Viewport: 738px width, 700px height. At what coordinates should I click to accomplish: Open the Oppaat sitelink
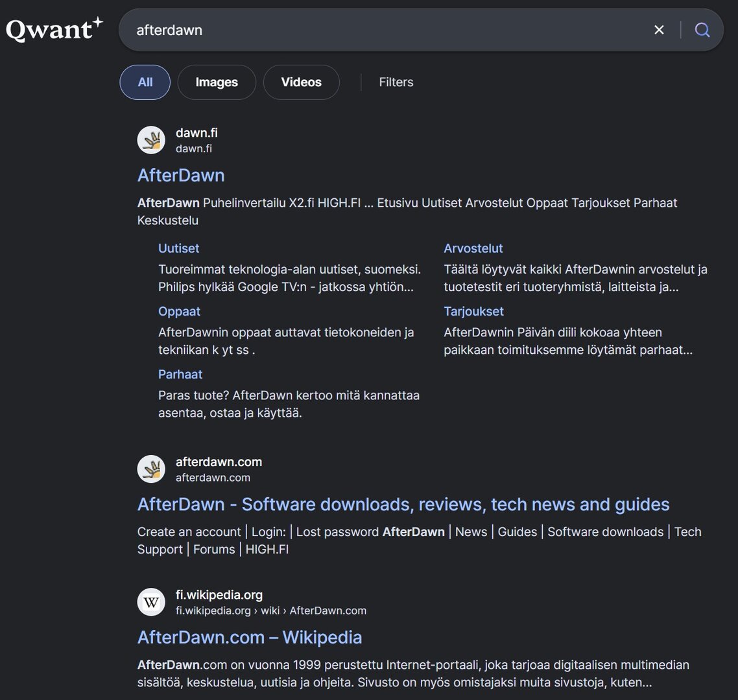click(x=179, y=311)
